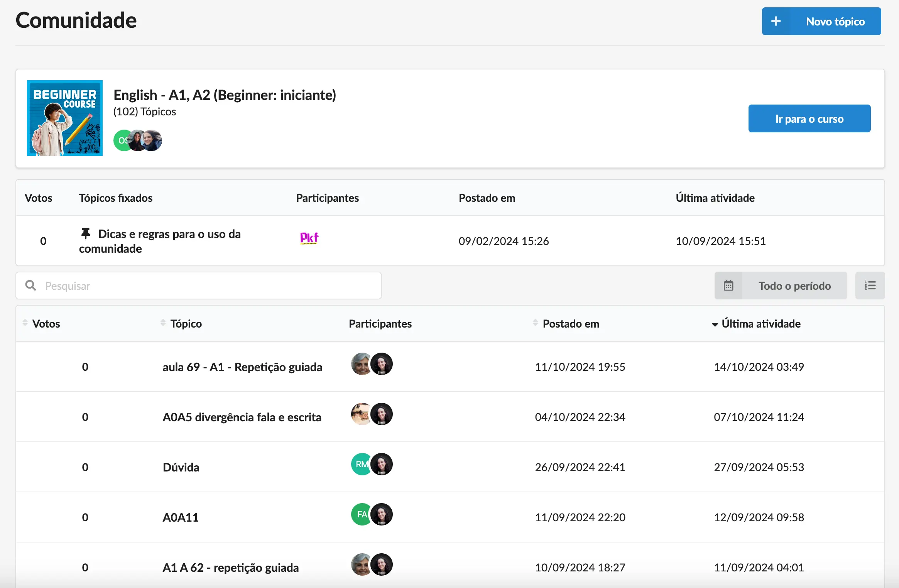Open topic A1 A 62 - repetição guiada
This screenshot has height=588, width=899.
[231, 567]
